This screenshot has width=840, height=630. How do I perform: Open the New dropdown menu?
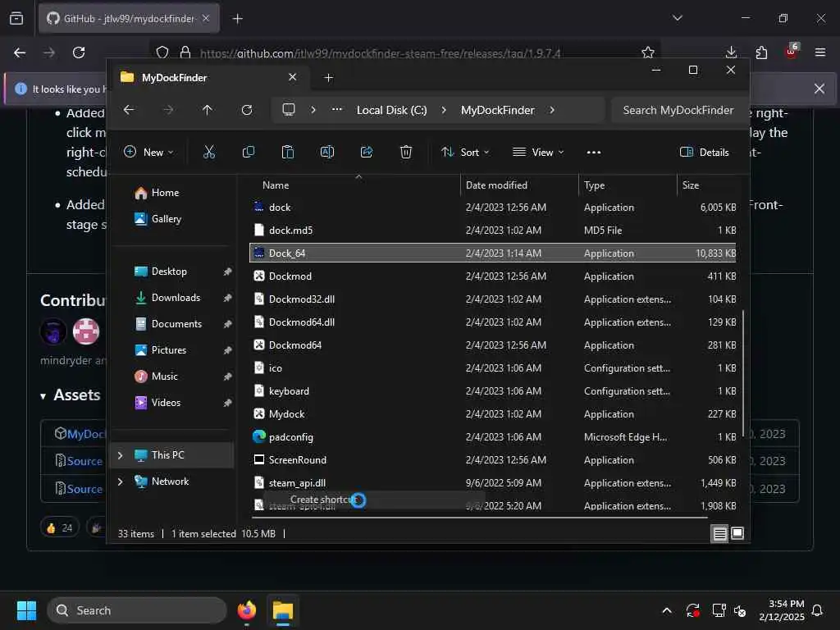coord(148,152)
